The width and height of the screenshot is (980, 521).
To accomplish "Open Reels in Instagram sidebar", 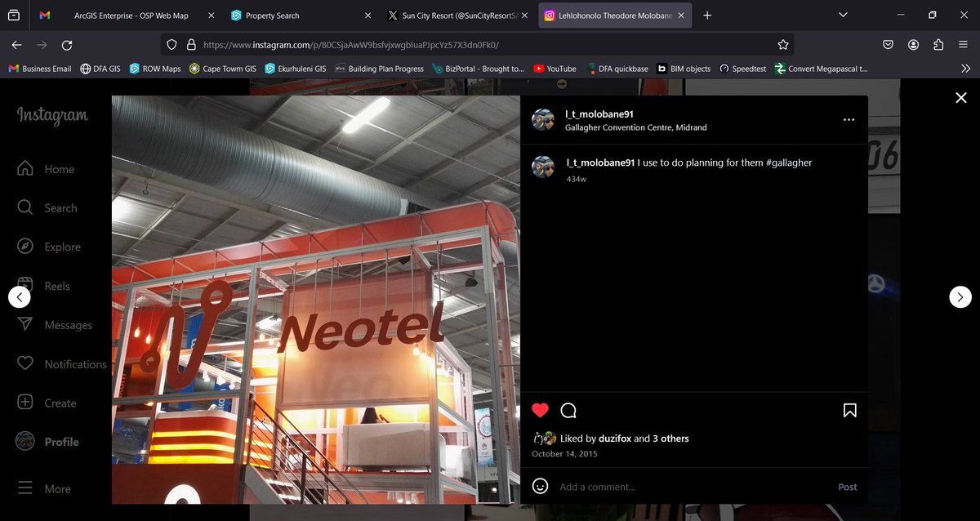I will (x=43, y=286).
